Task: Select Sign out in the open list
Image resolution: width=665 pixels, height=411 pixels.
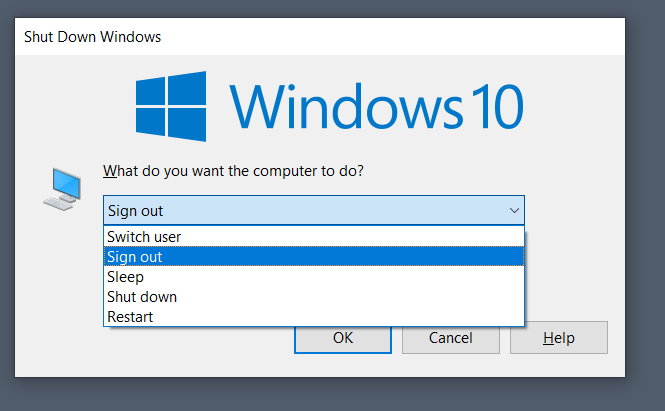Action: (314, 257)
